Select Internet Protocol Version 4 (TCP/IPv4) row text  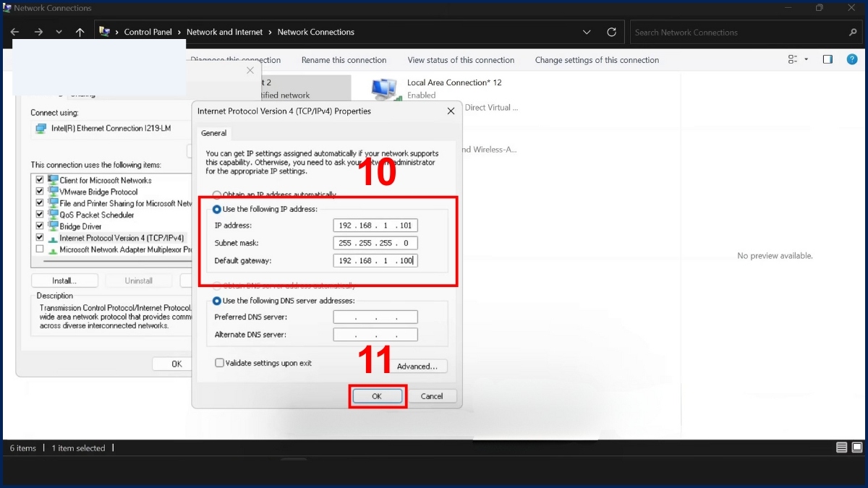[122, 238]
